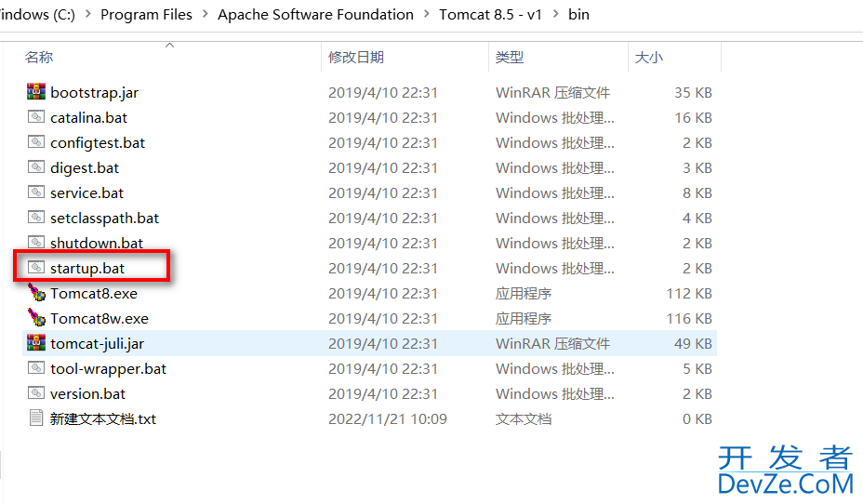
Task: Select the setclasspath.bat file name
Action: tap(104, 219)
